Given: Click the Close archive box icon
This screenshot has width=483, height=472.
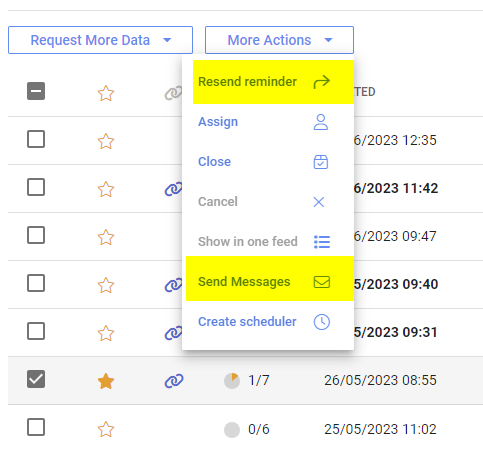Looking at the screenshot, I should click(x=321, y=162).
